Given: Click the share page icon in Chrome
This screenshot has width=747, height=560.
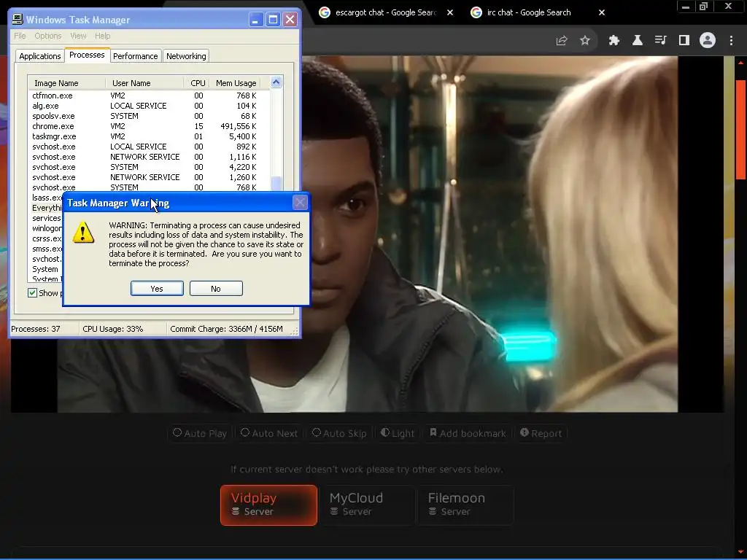Looking at the screenshot, I should click(x=562, y=41).
